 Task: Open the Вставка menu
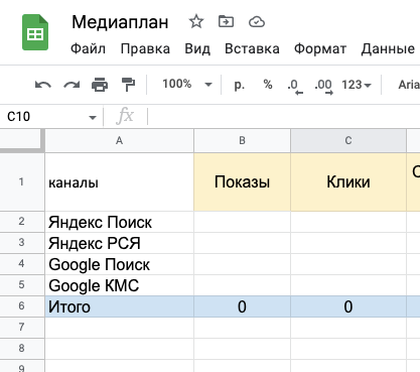252,49
